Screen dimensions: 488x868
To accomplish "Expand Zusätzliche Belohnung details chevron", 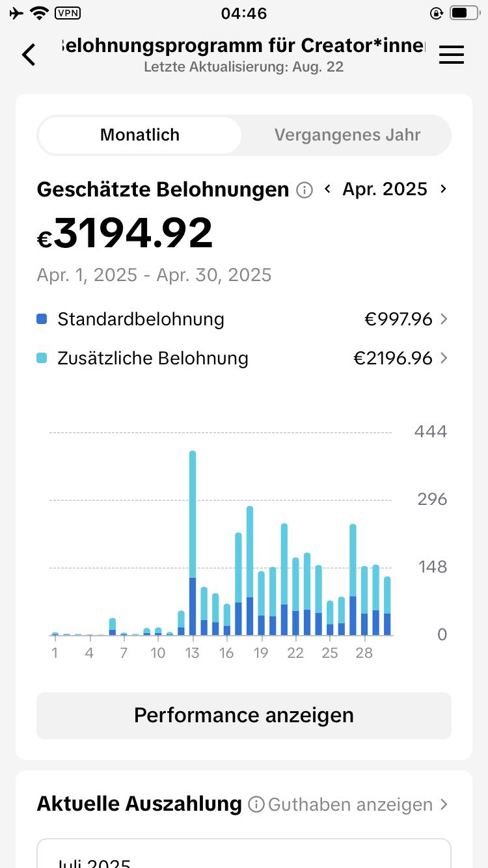I will (x=444, y=358).
